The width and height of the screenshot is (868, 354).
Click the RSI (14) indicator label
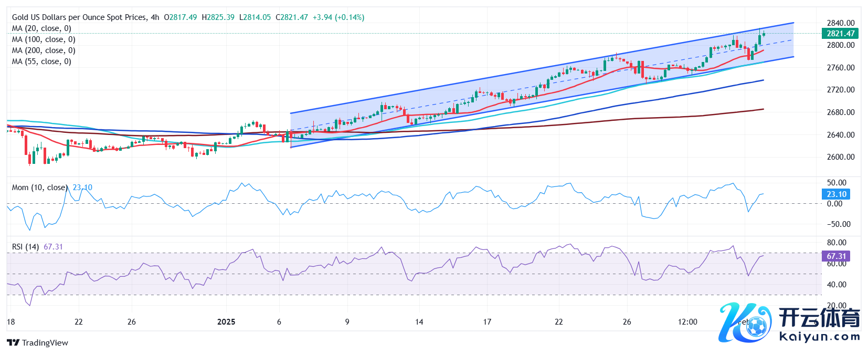point(25,247)
